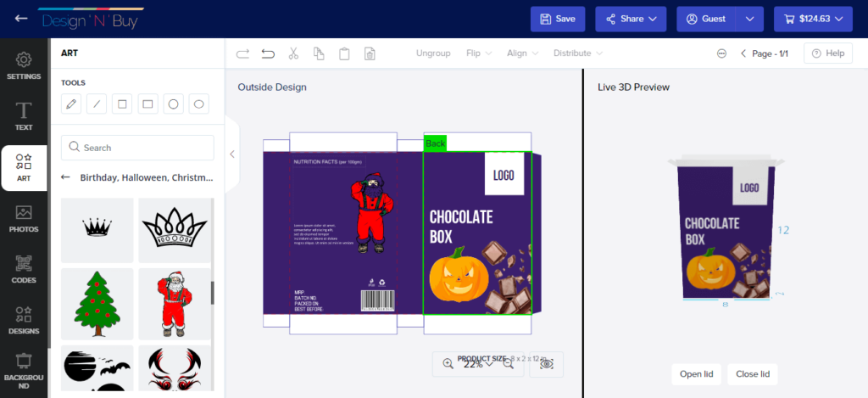This screenshot has width=868, height=398.
Task: Expand the Guest account arrow menu
Action: tap(749, 19)
